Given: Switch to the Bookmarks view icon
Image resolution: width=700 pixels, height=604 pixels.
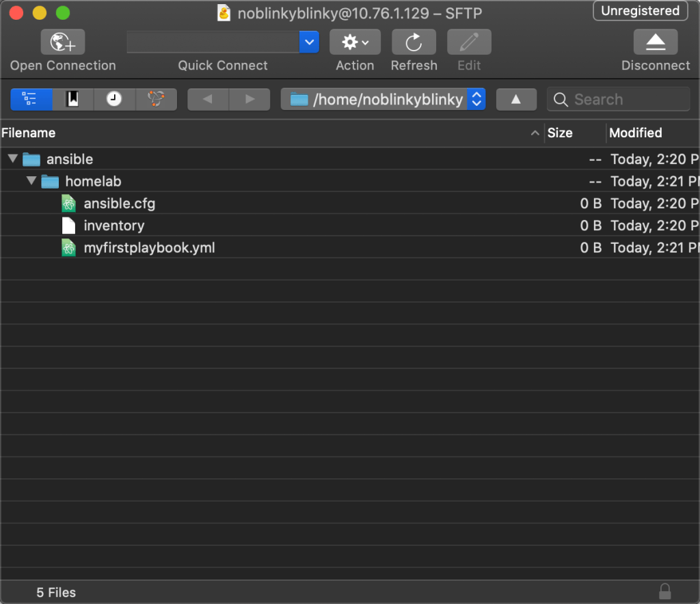Looking at the screenshot, I should click(x=72, y=99).
